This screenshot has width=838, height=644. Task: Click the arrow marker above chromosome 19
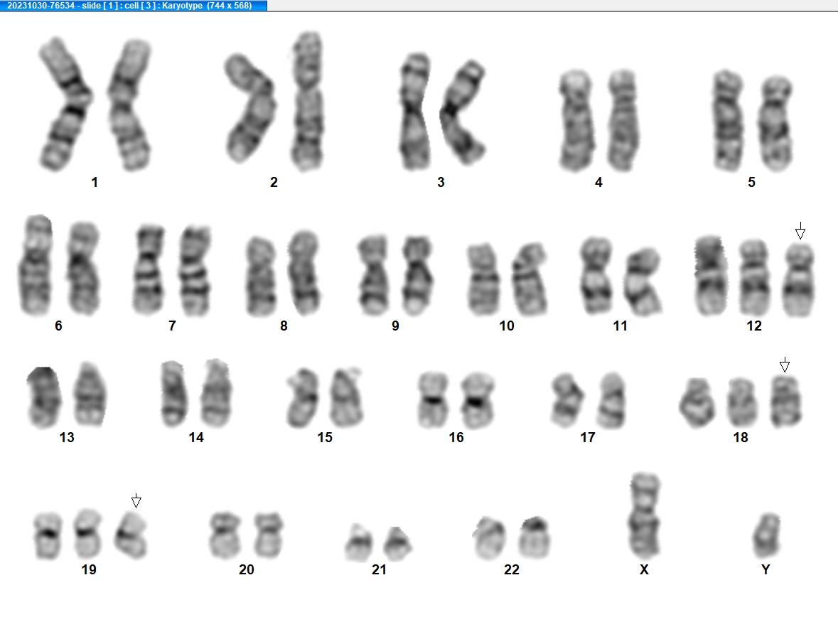click(x=136, y=500)
